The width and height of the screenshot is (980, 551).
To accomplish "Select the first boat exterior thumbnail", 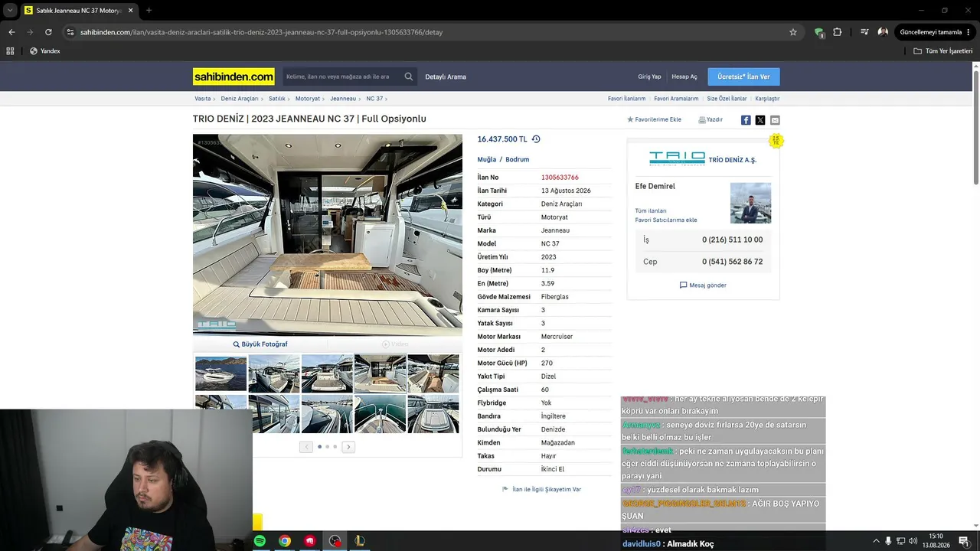I will [x=220, y=373].
